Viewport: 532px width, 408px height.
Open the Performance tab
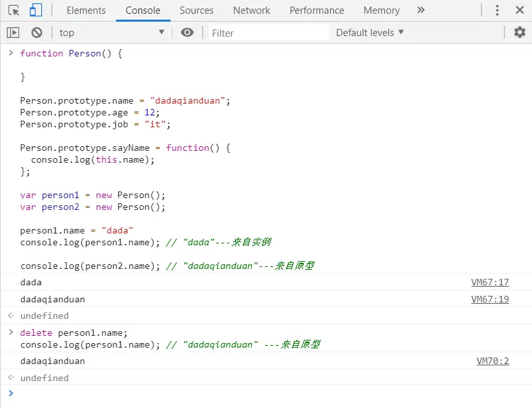(317, 10)
